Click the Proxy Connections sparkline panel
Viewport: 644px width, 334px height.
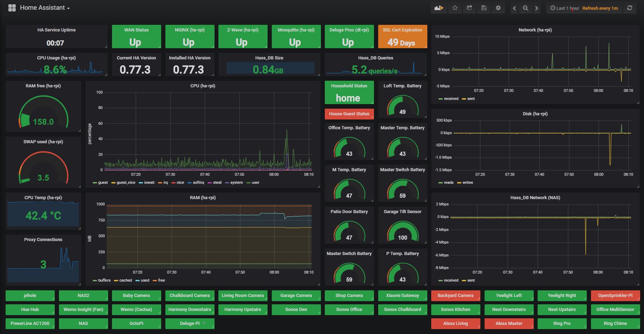43,260
